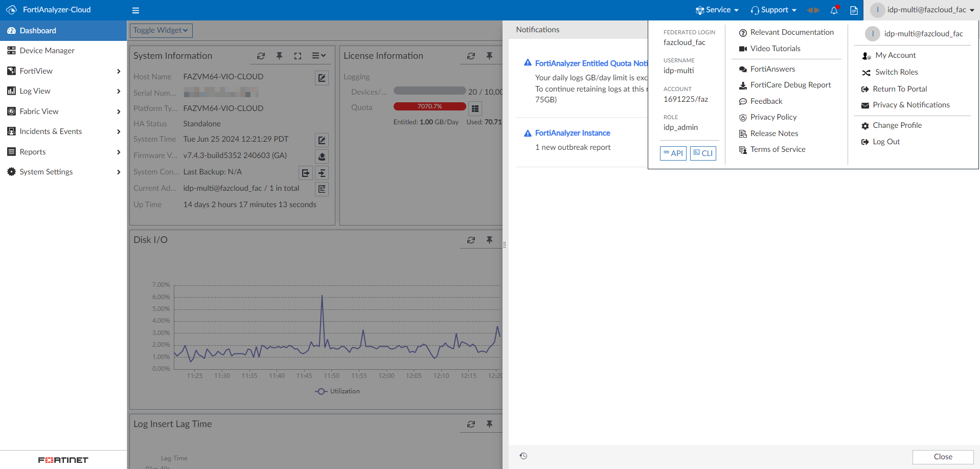Viewport: 980px width, 469px height.
Task: Edit the Host Name with pencil icon
Action: coord(322,78)
